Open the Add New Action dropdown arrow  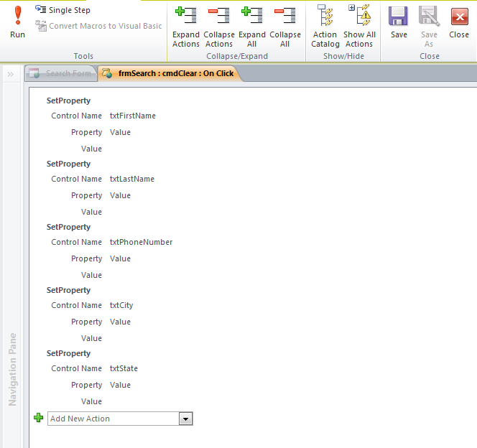coord(185,419)
